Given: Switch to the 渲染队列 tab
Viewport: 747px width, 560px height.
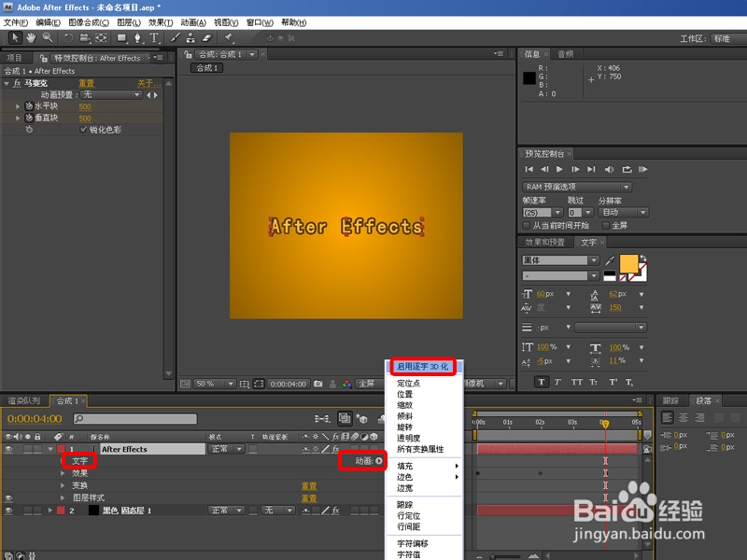Looking at the screenshot, I should [24, 401].
